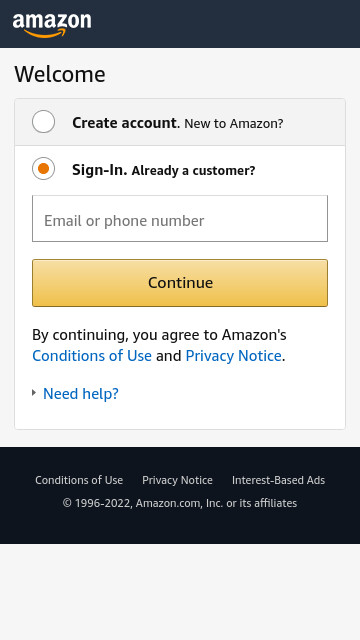Focus the Email or phone number field

180,218
